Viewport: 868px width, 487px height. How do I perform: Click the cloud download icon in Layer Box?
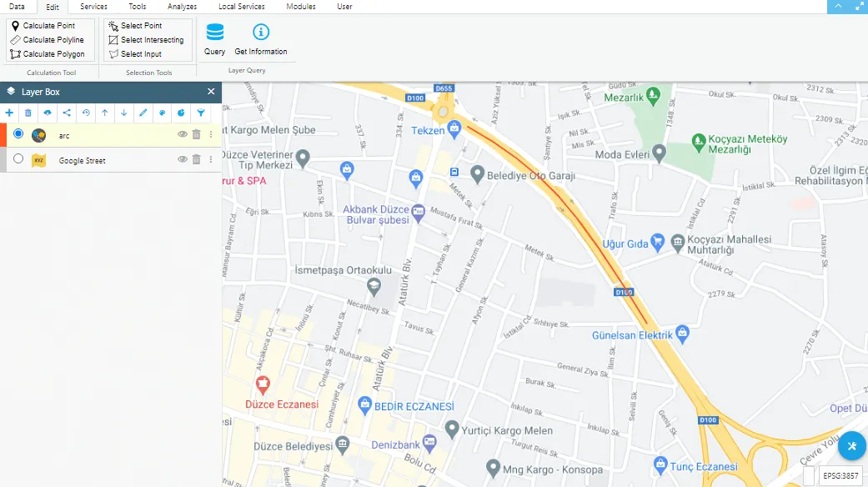tap(48, 113)
